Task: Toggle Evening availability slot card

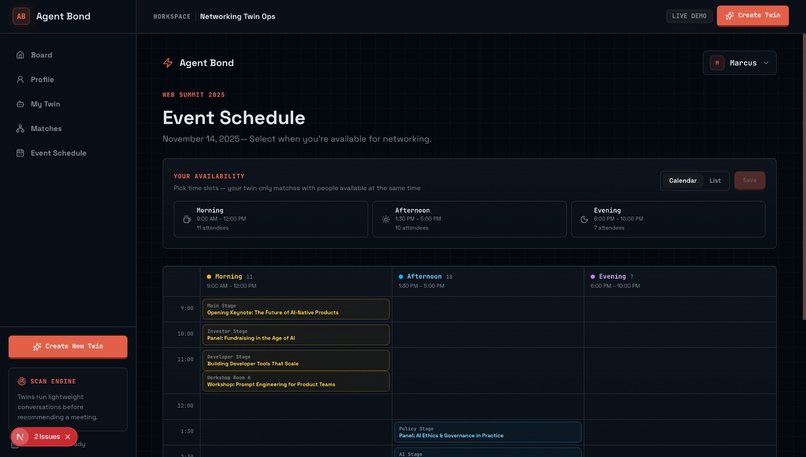Action: (668, 219)
